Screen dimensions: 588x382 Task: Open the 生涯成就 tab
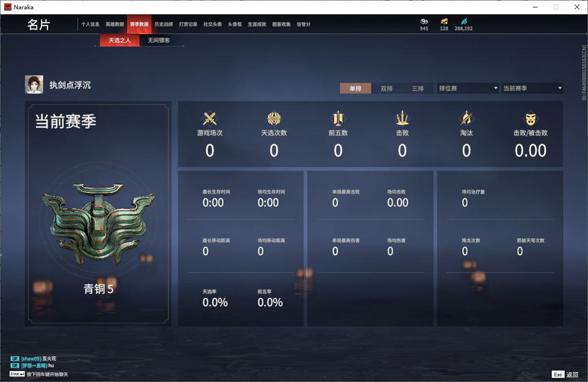(257, 24)
